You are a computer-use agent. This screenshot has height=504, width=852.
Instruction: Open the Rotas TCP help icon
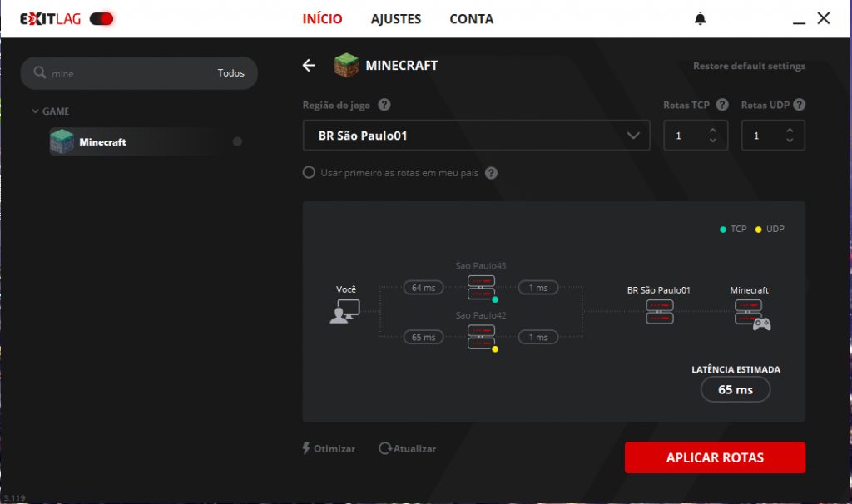[x=722, y=105]
